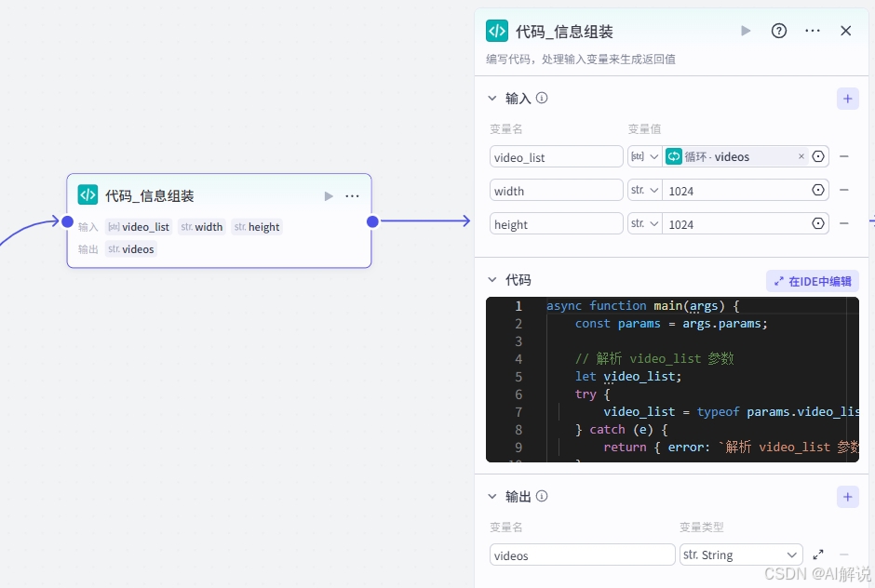Edit the videos output variable name
The width and height of the screenshot is (875, 588).
click(x=583, y=555)
